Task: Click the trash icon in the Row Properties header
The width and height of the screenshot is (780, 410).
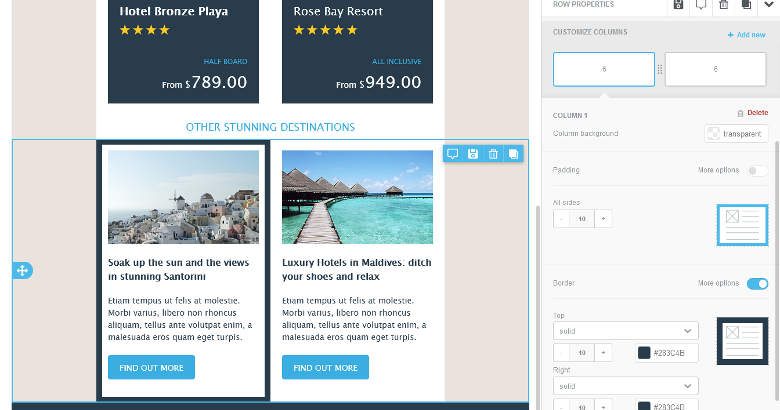Action: coord(724,5)
